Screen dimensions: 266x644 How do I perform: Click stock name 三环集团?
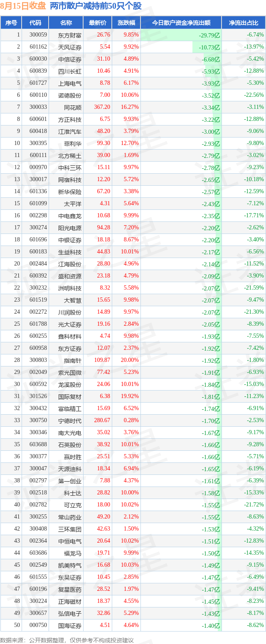click(70, 529)
